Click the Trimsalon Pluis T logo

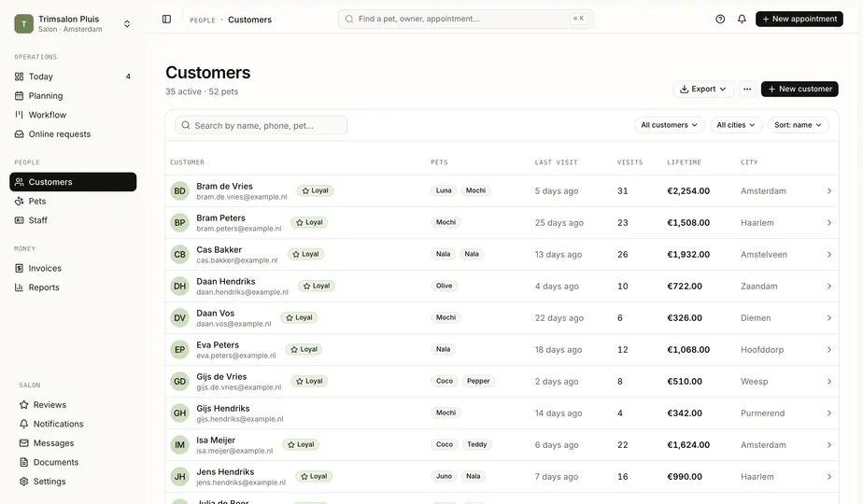23,23
